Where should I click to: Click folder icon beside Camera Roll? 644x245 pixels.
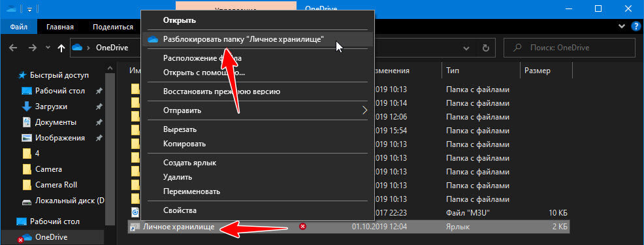click(27, 185)
